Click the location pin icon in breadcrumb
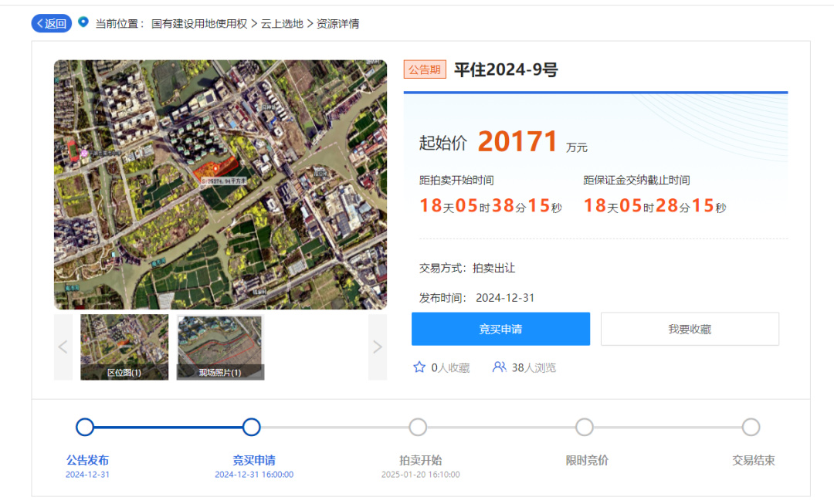The width and height of the screenshot is (834, 504). 83,22
